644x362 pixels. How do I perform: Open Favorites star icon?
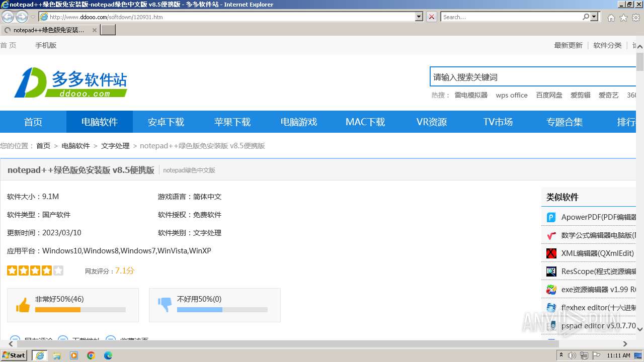coord(623,18)
